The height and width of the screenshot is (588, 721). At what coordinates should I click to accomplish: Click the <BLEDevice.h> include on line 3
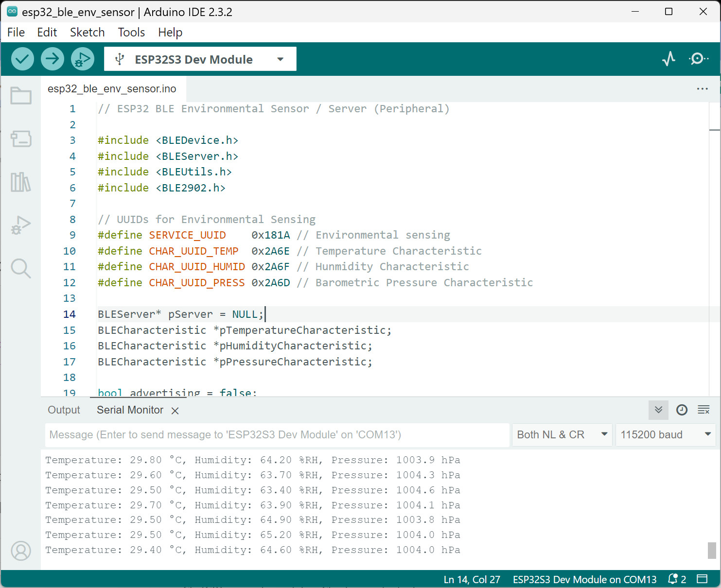(x=197, y=140)
